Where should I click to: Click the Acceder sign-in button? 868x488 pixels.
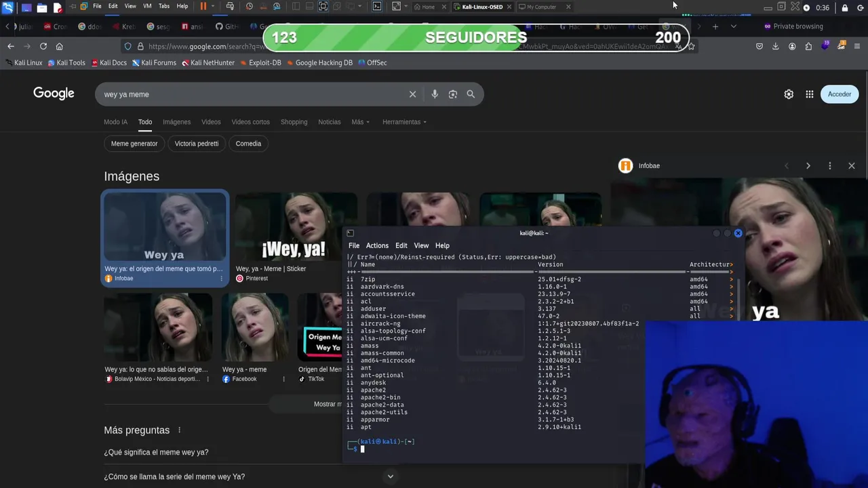[x=840, y=94]
